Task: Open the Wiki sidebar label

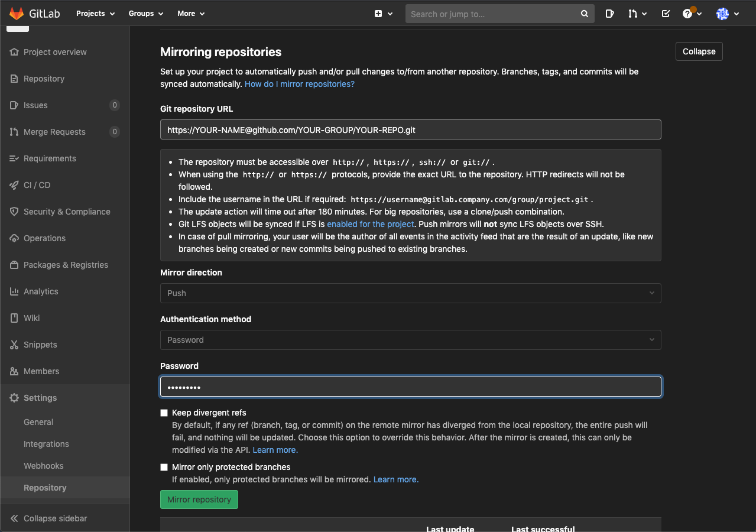Action: 32,318
